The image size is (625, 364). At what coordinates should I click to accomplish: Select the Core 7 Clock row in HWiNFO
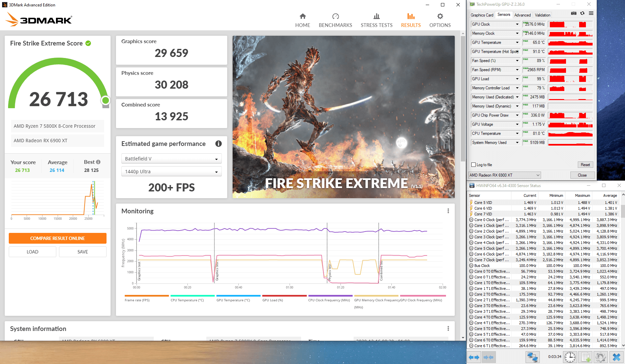[543, 260]
